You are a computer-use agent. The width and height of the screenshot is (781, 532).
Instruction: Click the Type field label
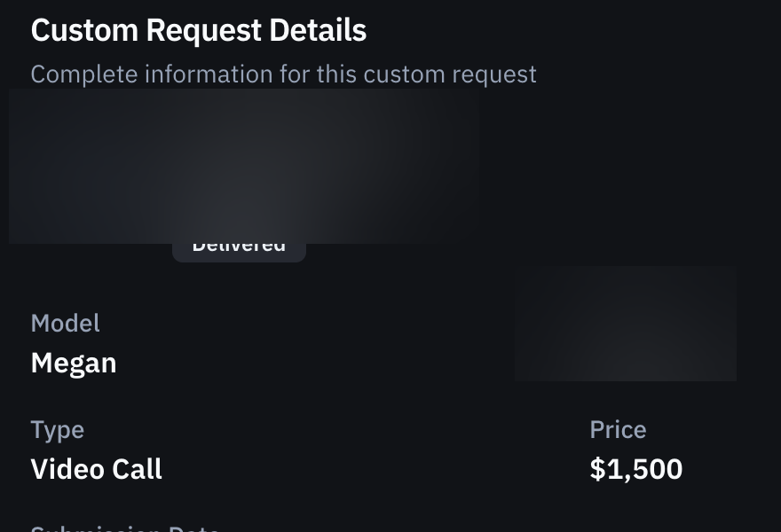click(x=57, y=429)
